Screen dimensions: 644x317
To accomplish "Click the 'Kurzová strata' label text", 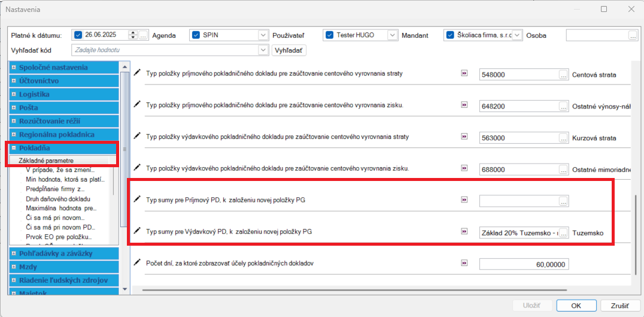I will [594, 138].
